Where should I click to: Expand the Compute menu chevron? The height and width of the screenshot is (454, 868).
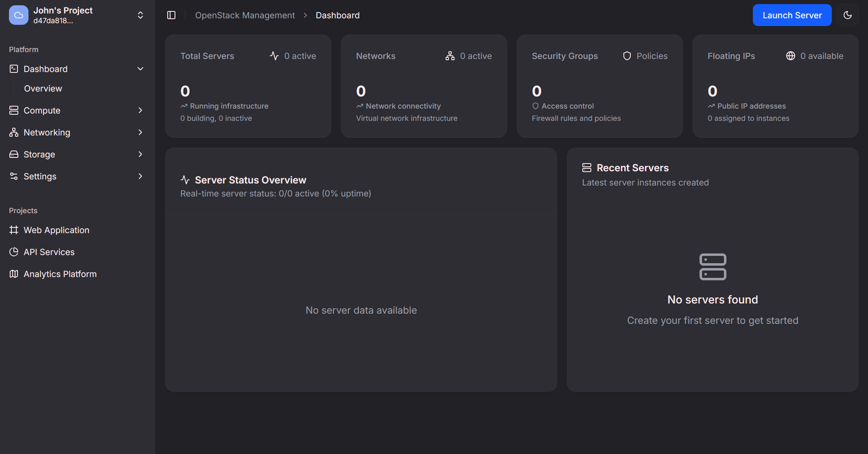pos(140,110)
